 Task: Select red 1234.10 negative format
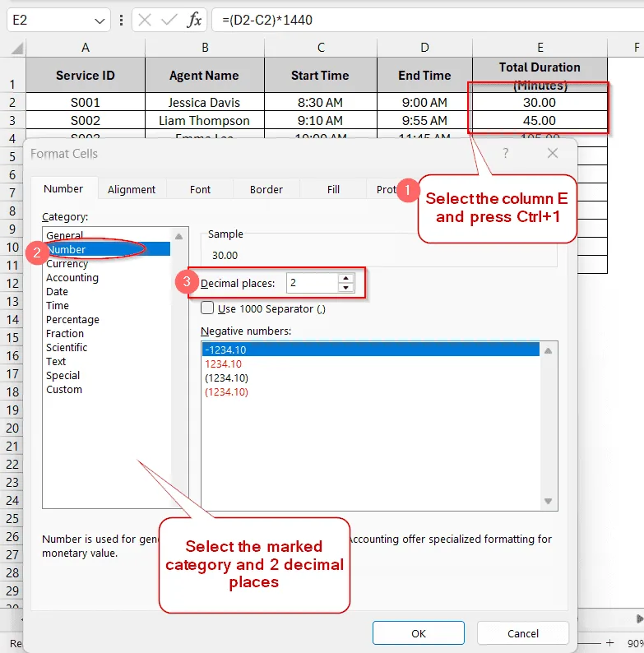tap(370, 364)
